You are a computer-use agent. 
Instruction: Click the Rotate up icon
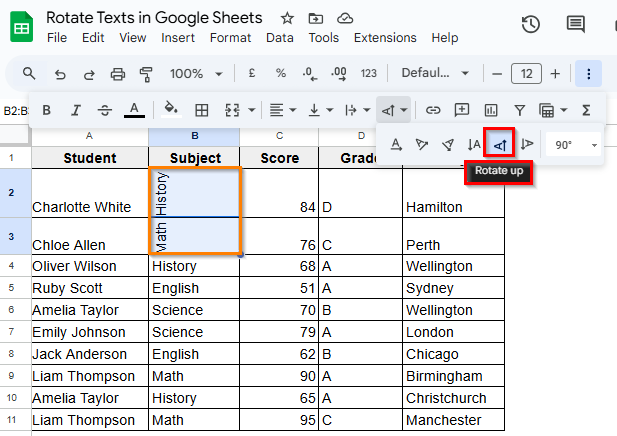tap(498, 144)
